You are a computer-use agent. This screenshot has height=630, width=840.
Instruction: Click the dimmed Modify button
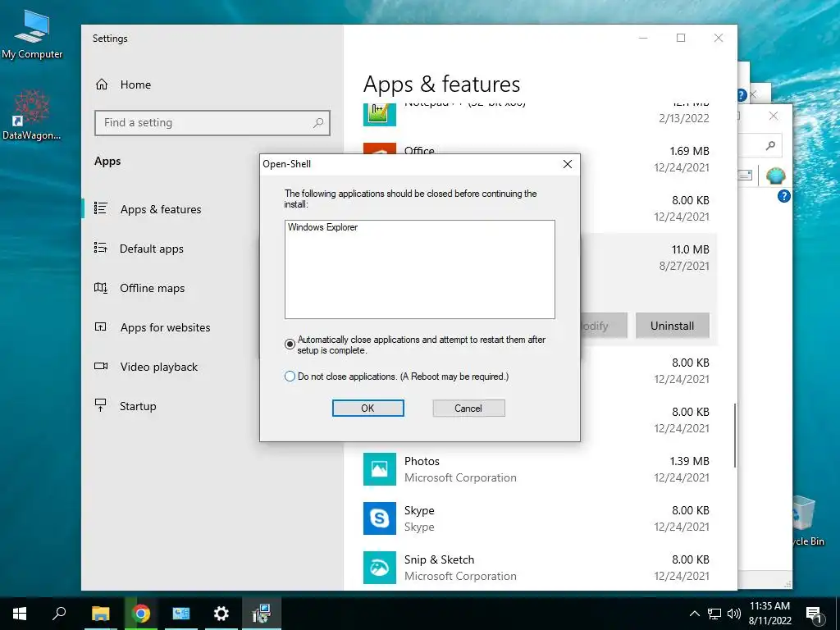(603, 326)
